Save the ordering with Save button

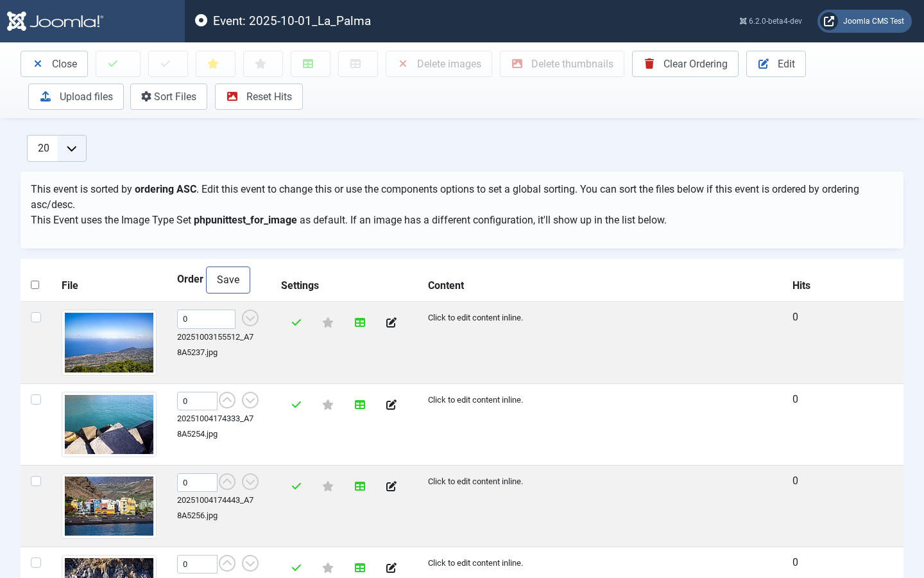click(x=228, y=280)
